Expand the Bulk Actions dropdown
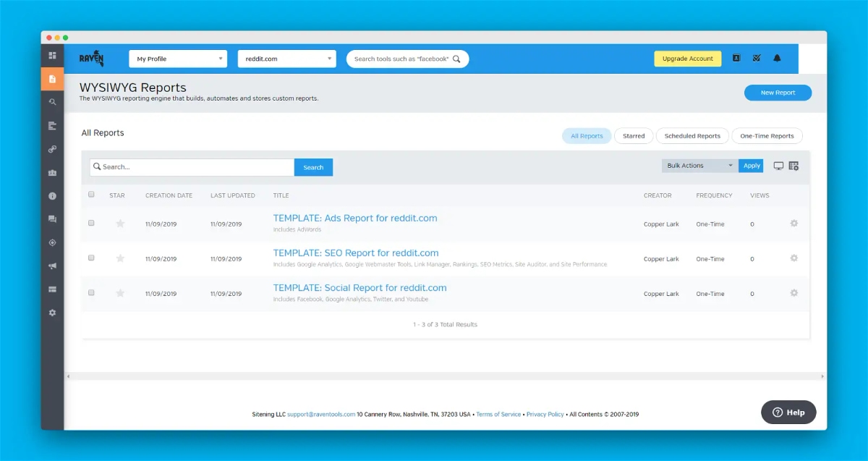 click(x=699, y=166)
